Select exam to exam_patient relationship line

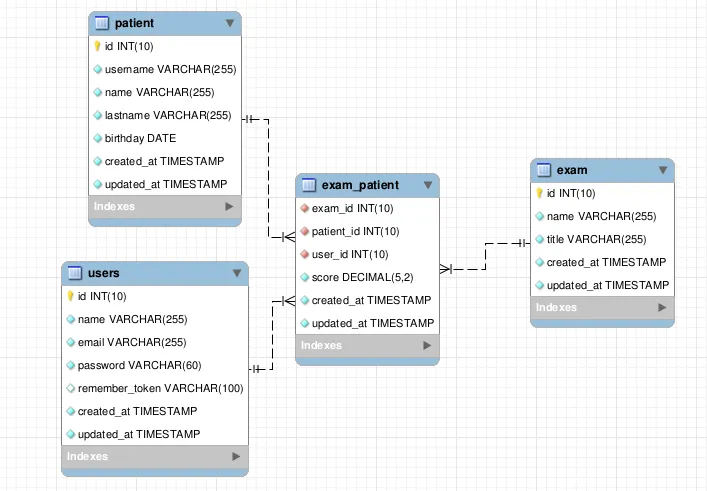[485, 256]
